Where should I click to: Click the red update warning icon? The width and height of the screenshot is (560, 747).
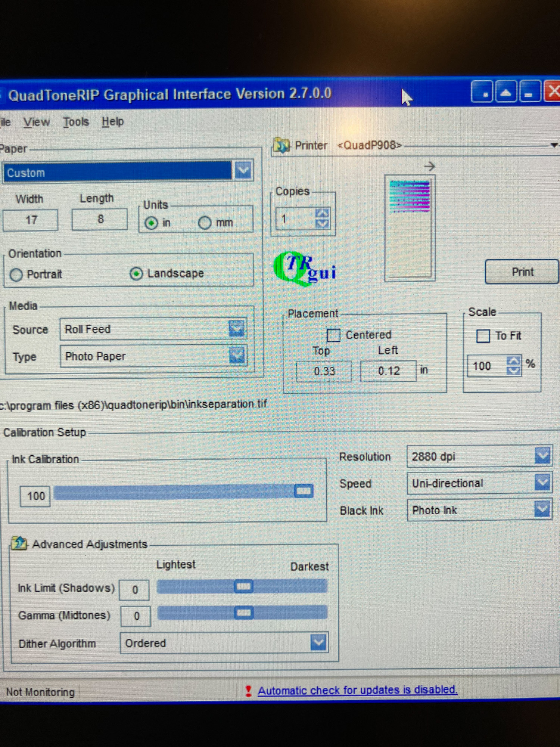[x=248, y=691]
